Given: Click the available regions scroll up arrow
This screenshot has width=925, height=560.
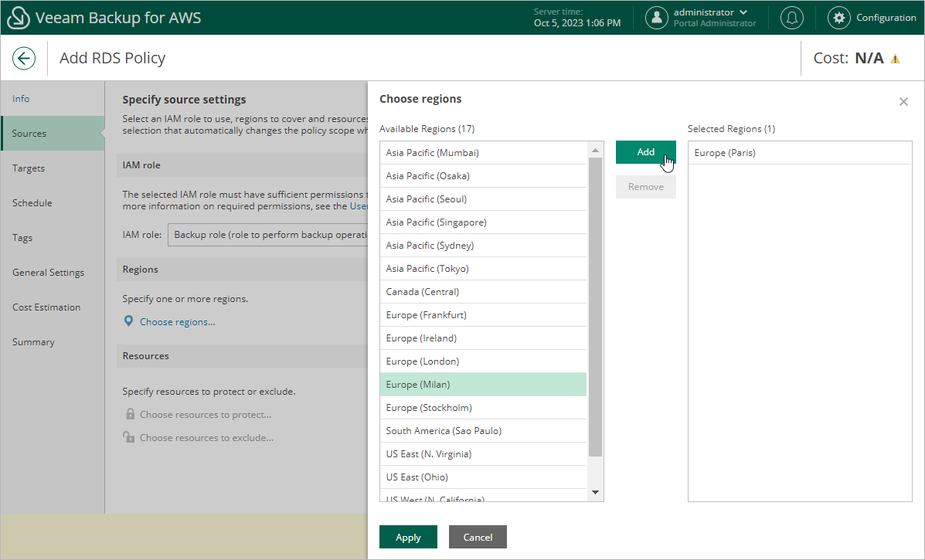Looking at the screenshot, I should [x=595, y=151].
